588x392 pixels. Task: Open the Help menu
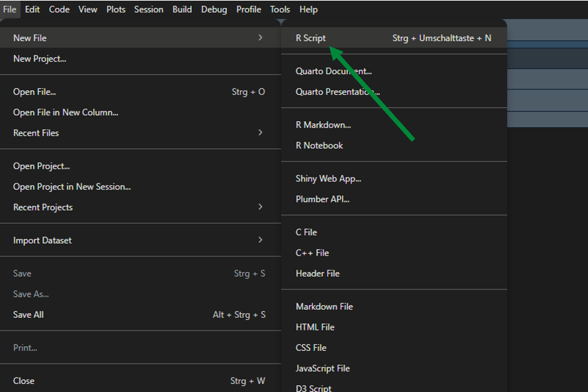pos(308,9)
